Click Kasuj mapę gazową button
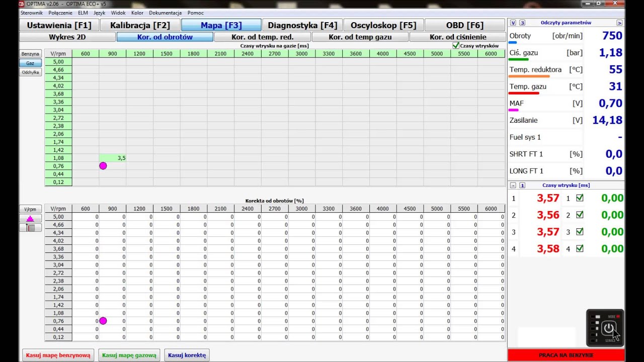Viewport: 644px width, 362px height. coord(130,355)
